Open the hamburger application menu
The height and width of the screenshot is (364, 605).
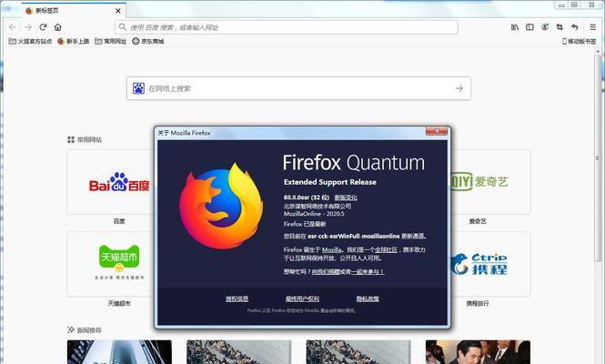[x=592, y=27]
